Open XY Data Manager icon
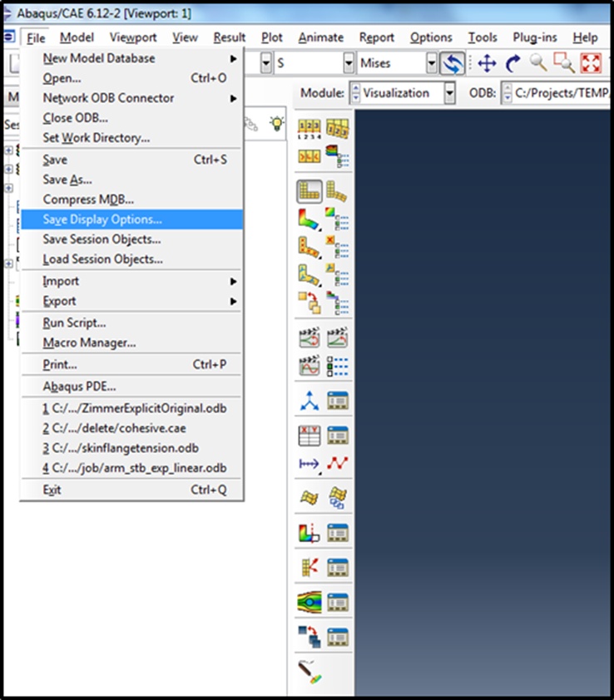The width and height of the screenshot is (614, 700). pyautogui.click(x=338, y=436)
